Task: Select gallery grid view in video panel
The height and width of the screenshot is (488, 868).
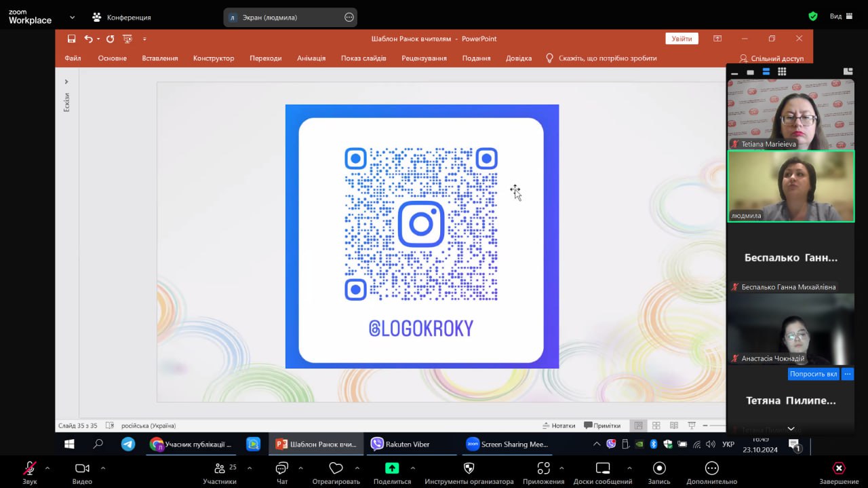Action: 782,71
